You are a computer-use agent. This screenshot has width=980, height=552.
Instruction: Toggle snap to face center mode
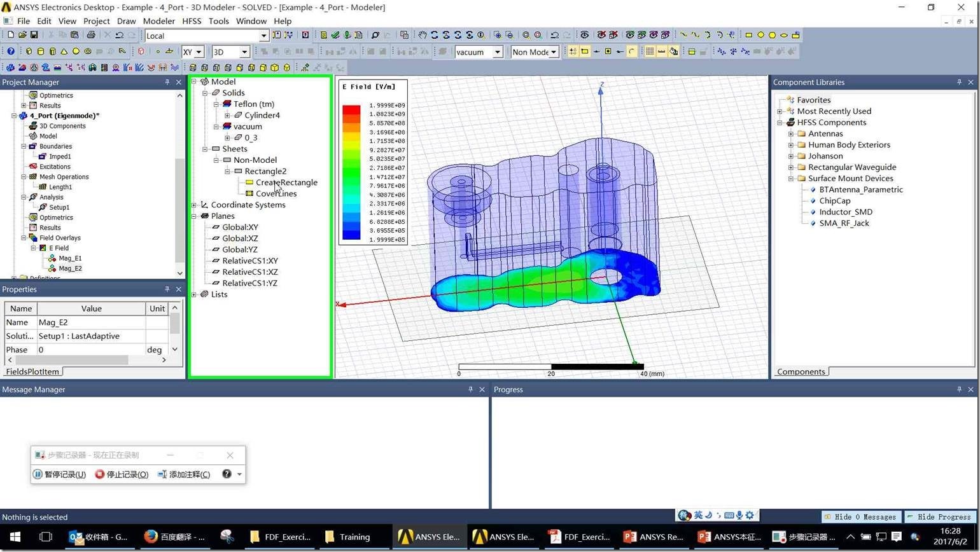pos(608,52)
